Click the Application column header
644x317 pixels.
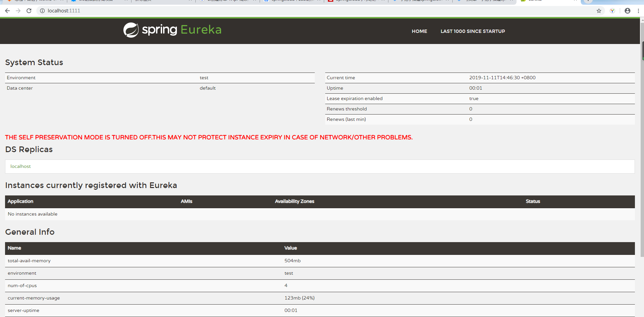coord(21,201)
